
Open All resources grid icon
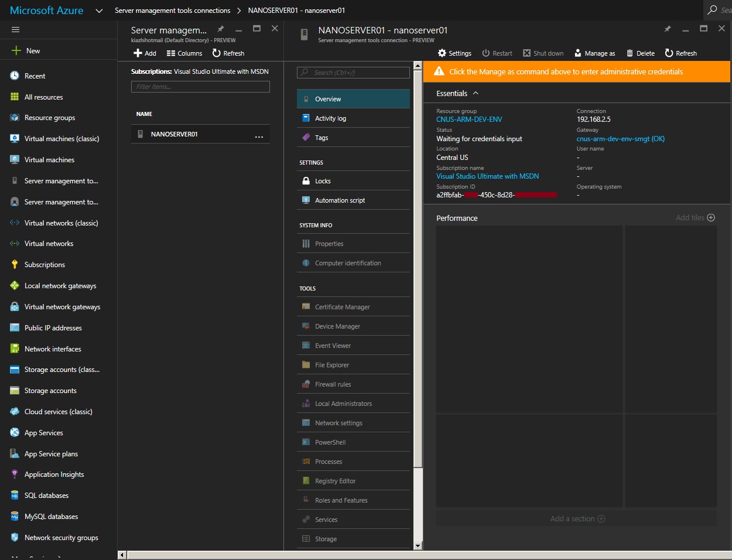[x=15, y=97]
